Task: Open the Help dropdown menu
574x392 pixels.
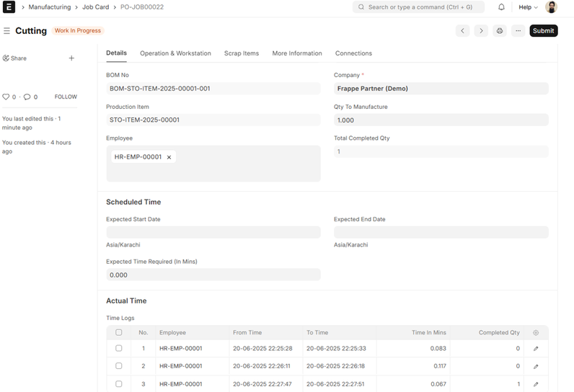Action: (x=528, y=7)
